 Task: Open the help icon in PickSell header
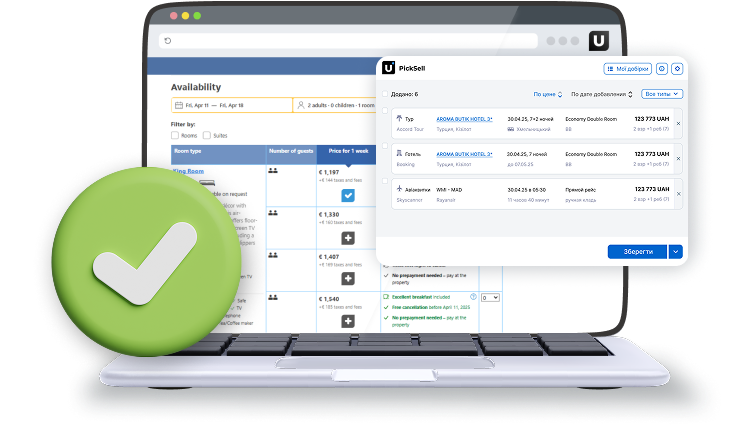pos(662,69)
